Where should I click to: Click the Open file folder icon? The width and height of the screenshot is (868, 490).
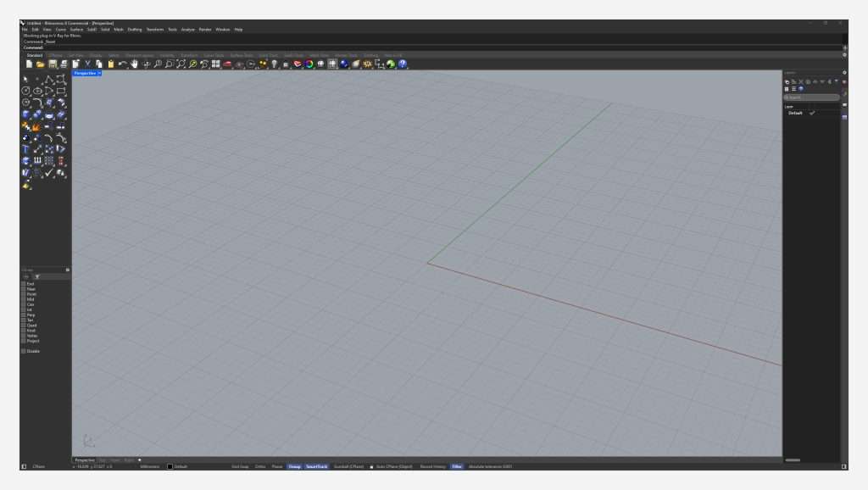(41, 64)
